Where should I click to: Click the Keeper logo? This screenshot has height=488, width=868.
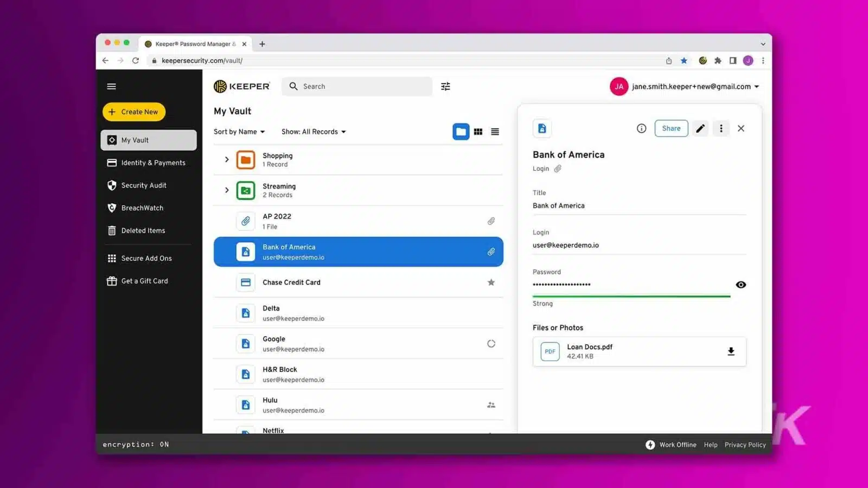241,86
